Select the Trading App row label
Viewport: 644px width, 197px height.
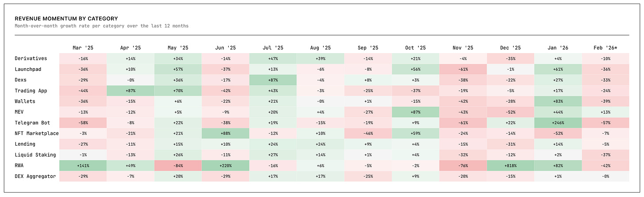[31, 90]
